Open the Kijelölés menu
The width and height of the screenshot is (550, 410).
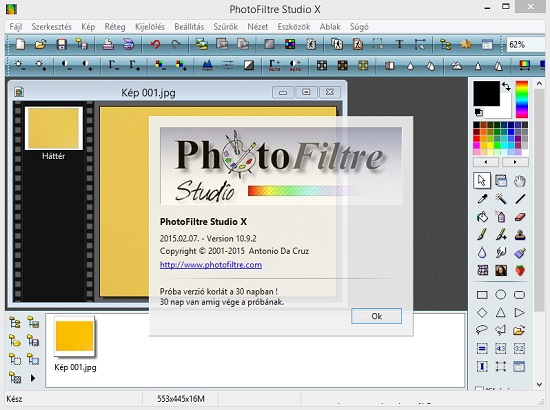tap(150, 27)
